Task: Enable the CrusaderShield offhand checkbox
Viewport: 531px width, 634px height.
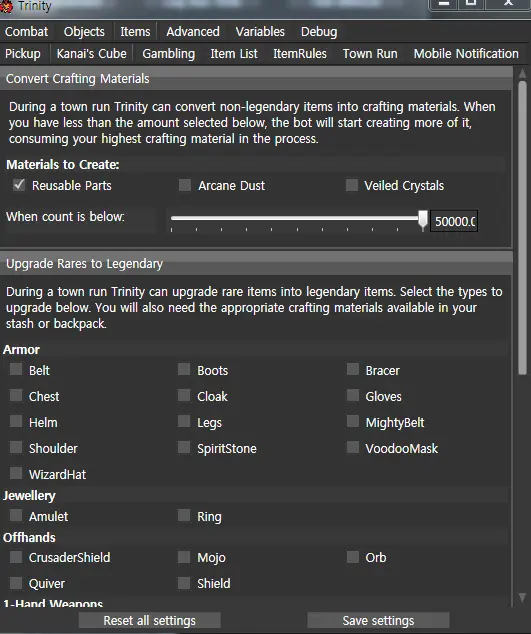Action: coord(16,556)
